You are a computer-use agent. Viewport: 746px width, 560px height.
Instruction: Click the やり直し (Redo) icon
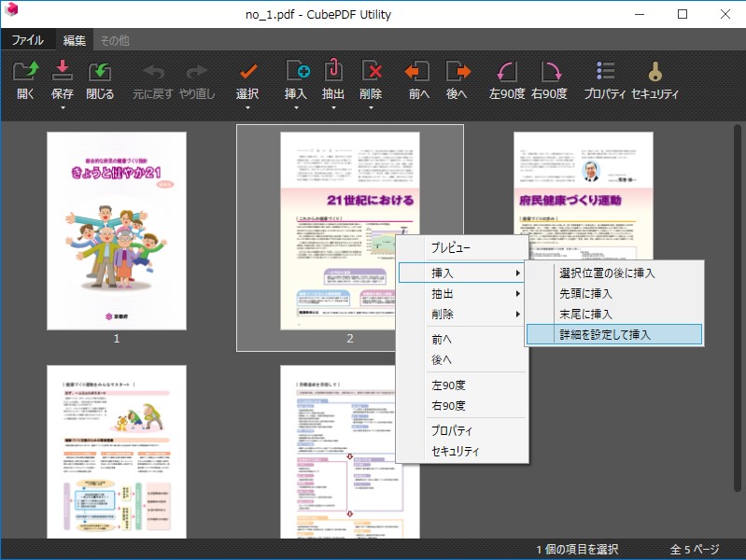click(x=197, y=72)
